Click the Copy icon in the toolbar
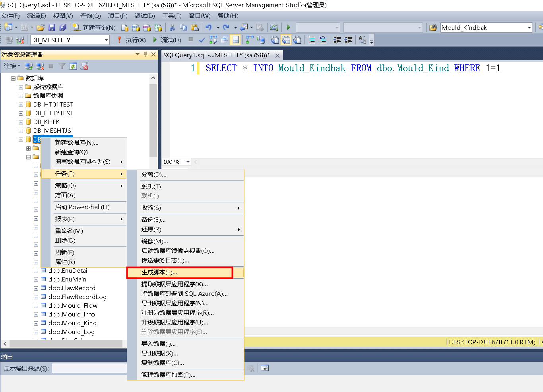Screen dimensions: 543x392 coord(183,27)
